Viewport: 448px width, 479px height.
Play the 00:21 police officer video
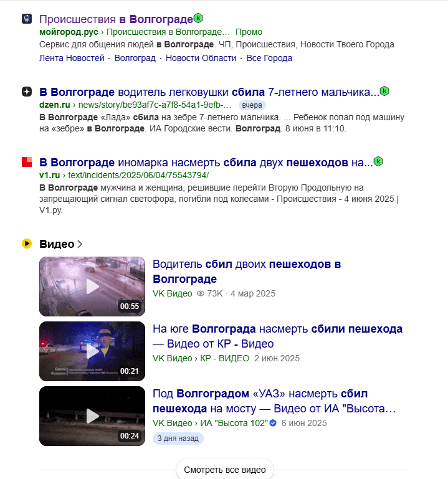92,351
